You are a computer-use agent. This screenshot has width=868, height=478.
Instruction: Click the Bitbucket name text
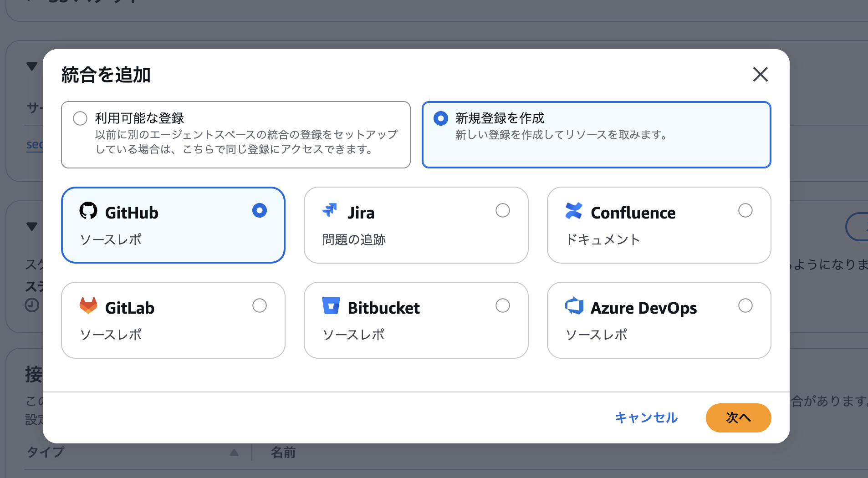tap(383, 308)
